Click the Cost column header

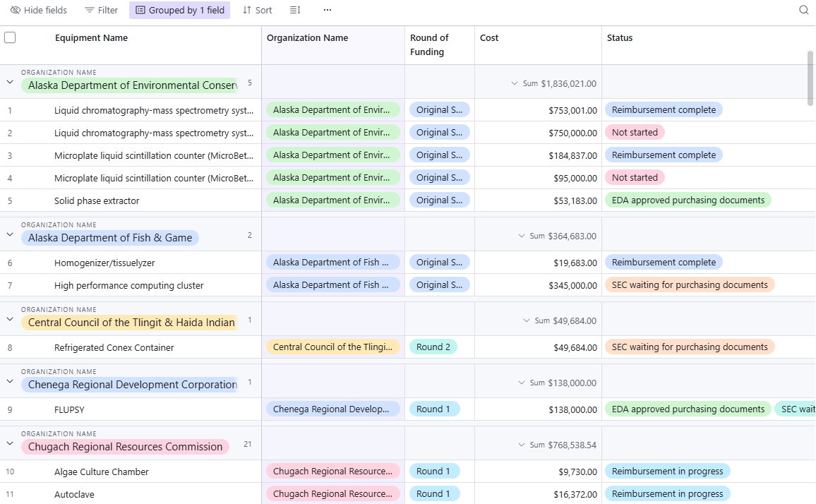point(489,38)
